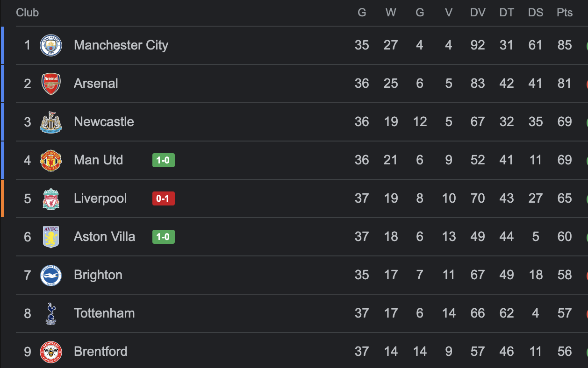The width and height of the screenshot is (588, 368).
Task: Open Liverpool's red 0-1 live score badge
Action: 163,198
